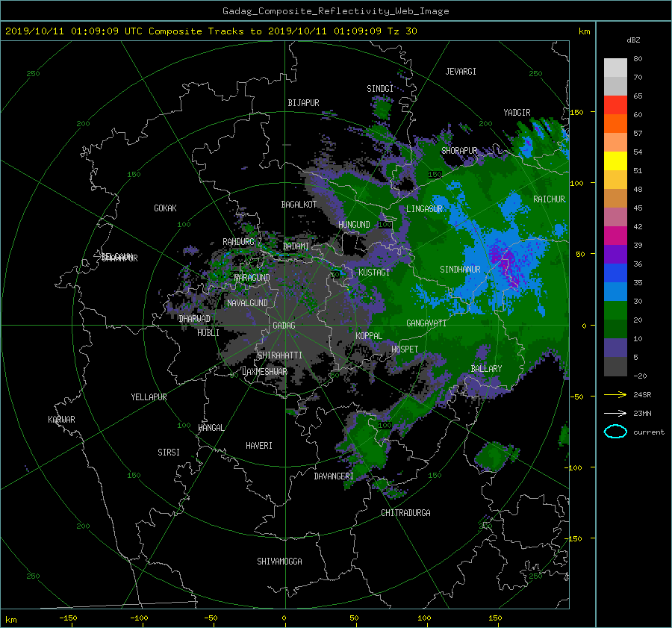Click the HAVERI city label

(259, 446)
